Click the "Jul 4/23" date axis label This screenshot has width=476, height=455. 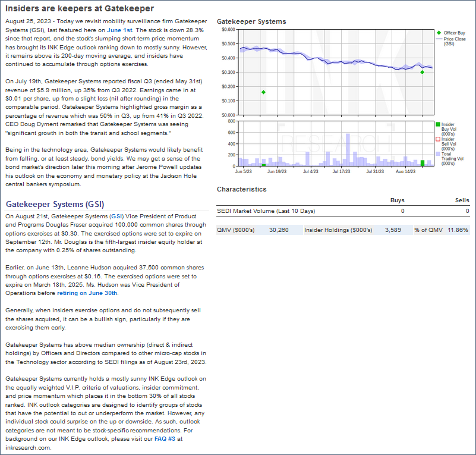pyautogui.click(x=311, y=172)
